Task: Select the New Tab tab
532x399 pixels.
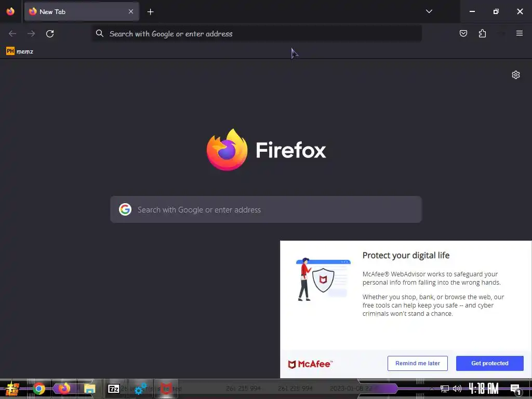Action: 82,11
